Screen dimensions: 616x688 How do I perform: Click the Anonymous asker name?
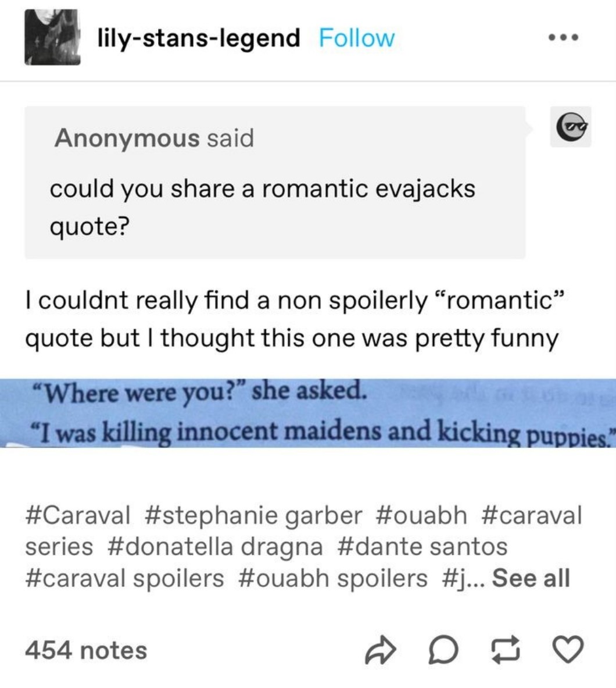click(x=127, y=138)
